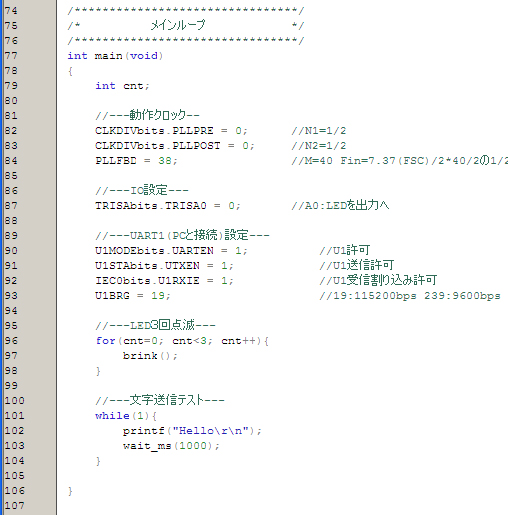
Task: Place cursor on 'int main(void)' line
Action: tap(115, 56)
